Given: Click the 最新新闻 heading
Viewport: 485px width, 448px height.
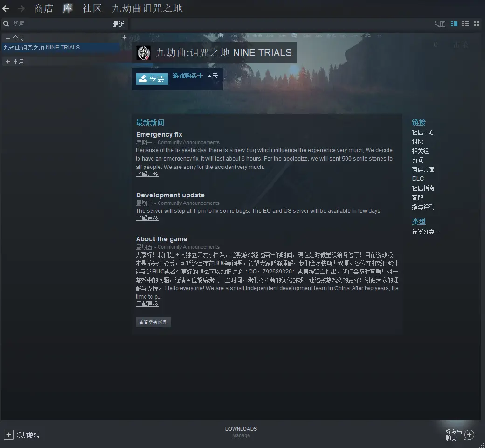Looking at the screenshot, I should pyautogui.click(x=150, y=123).
